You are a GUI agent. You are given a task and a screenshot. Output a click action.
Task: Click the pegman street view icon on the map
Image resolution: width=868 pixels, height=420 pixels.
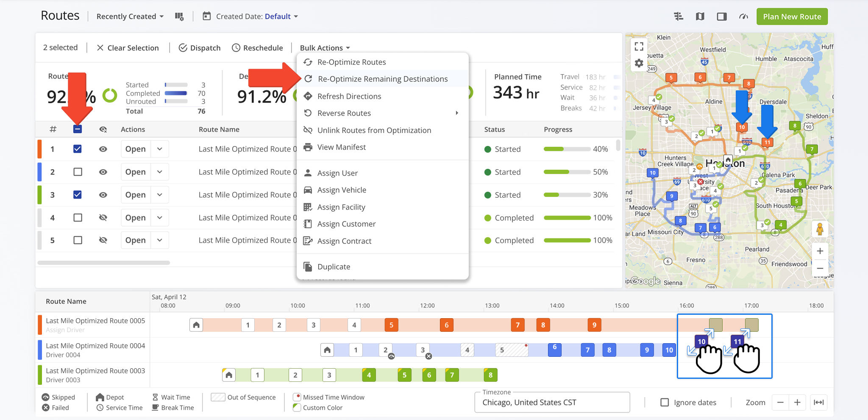point(821,229)
